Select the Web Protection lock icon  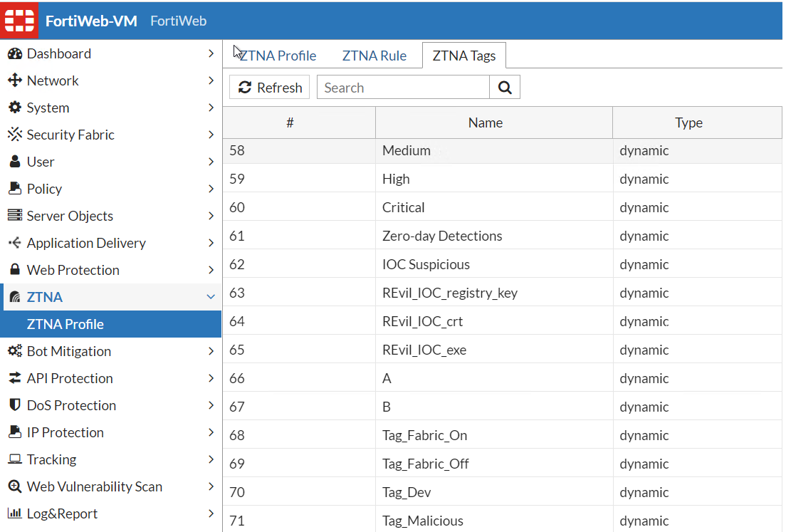point(15,270)
